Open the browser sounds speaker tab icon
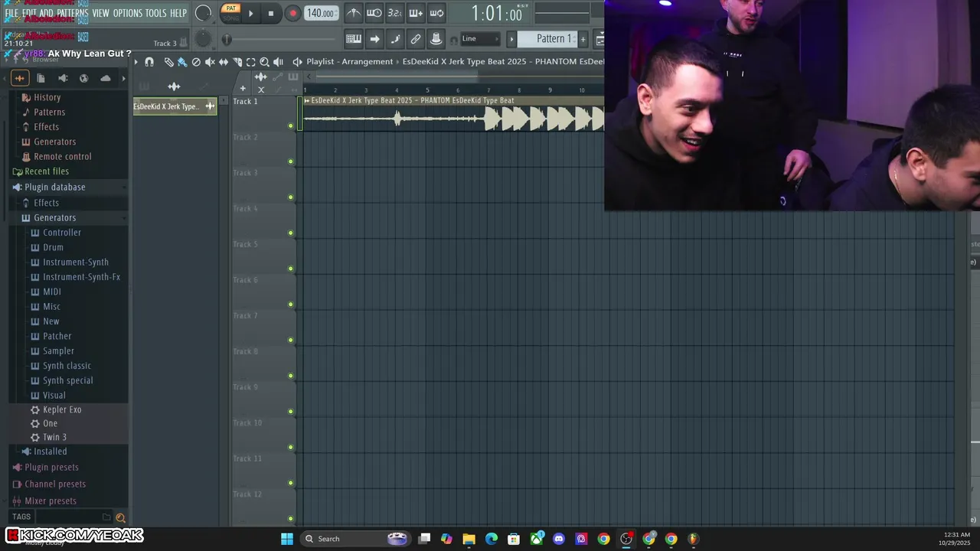The width and height of the screenshot is (980, 551). (63, 78)
